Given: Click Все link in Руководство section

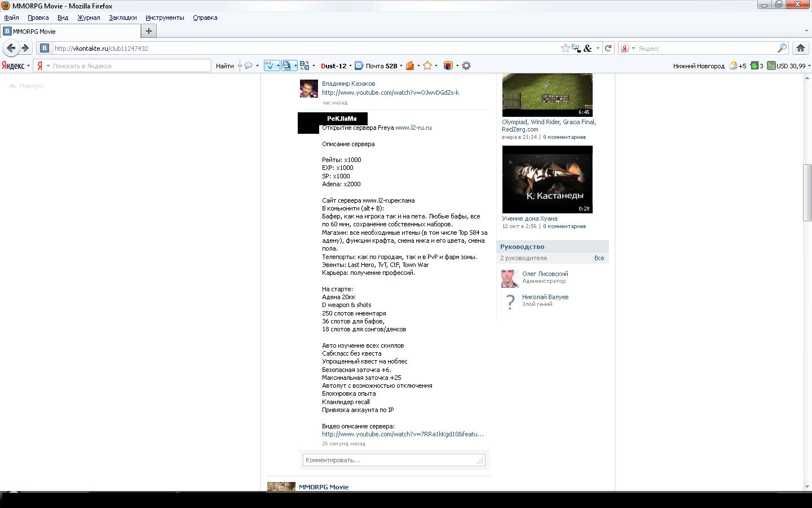Looking at the screenshot, I should point(599,258).
